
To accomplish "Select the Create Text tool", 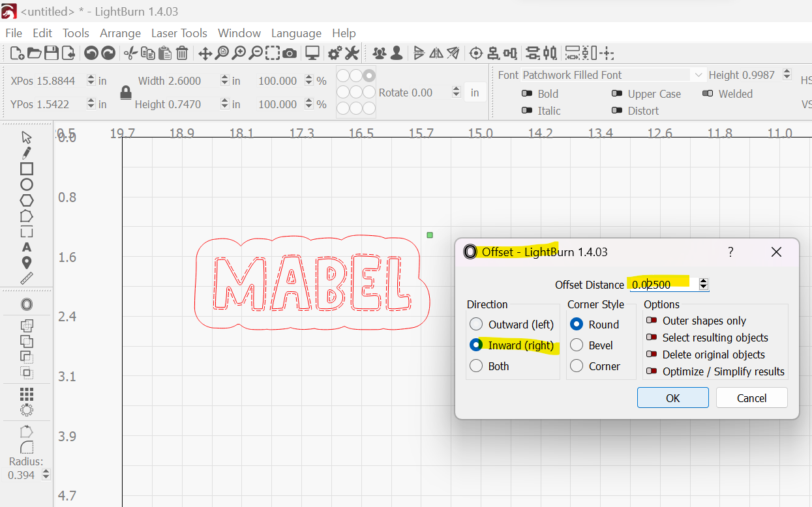I will (x=27, y=247).
